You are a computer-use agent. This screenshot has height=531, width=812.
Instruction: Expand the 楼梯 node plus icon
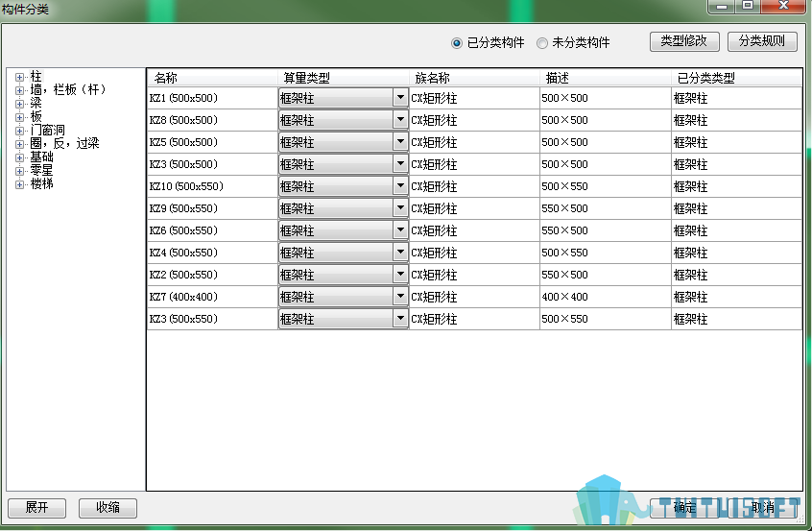pos(19,184)
